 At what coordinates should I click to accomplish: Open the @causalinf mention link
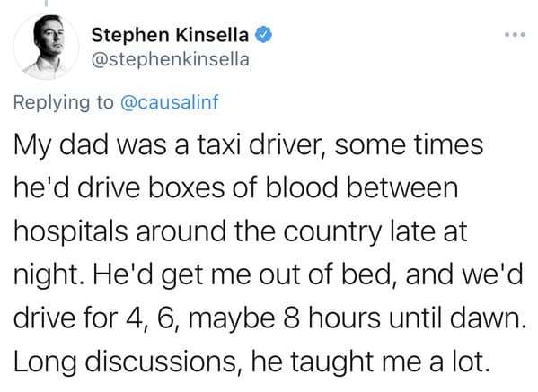click(x=170, y=101)
